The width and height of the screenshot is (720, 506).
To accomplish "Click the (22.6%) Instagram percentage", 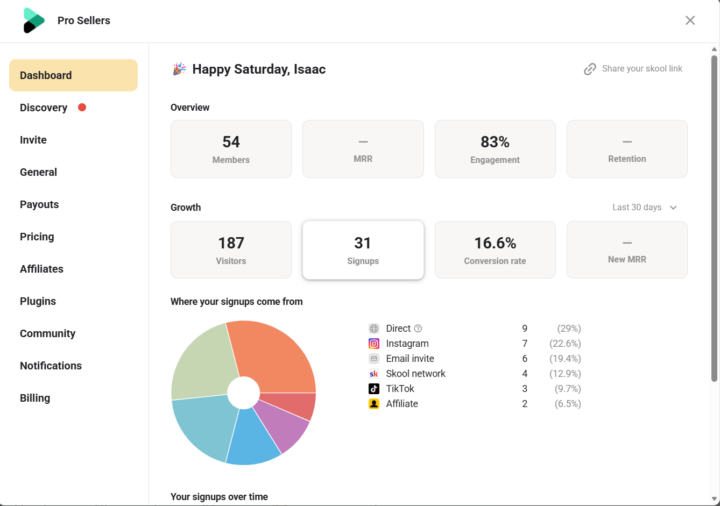I will pos(565,344).
